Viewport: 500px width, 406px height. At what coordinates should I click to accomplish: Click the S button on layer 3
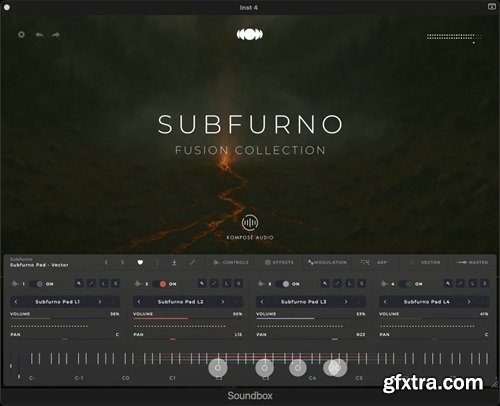tap(362, 284)
